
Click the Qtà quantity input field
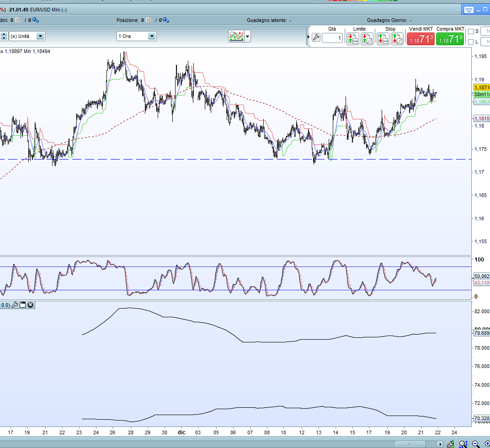tap(332, 38)
